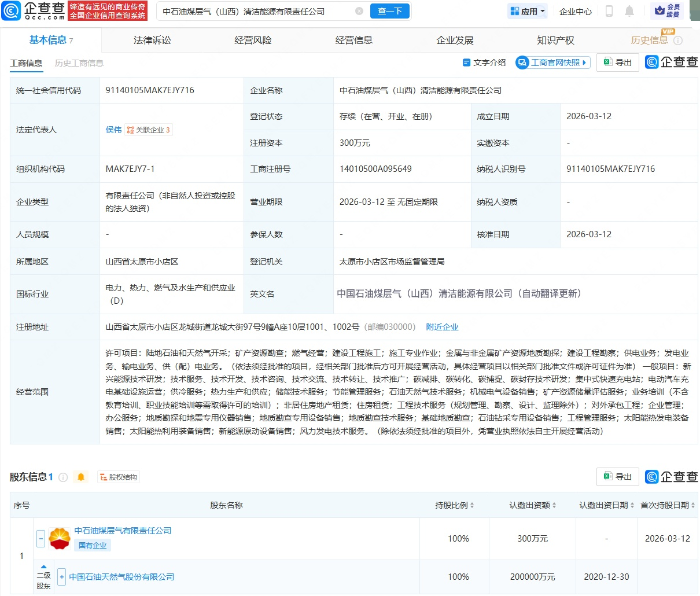Open the mobile app phone icon

609,11
